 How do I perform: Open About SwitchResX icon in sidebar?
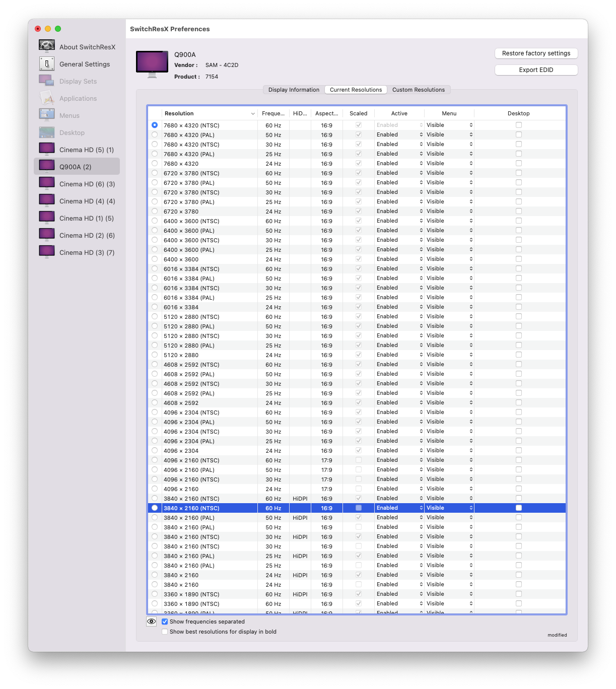(47, 46)
